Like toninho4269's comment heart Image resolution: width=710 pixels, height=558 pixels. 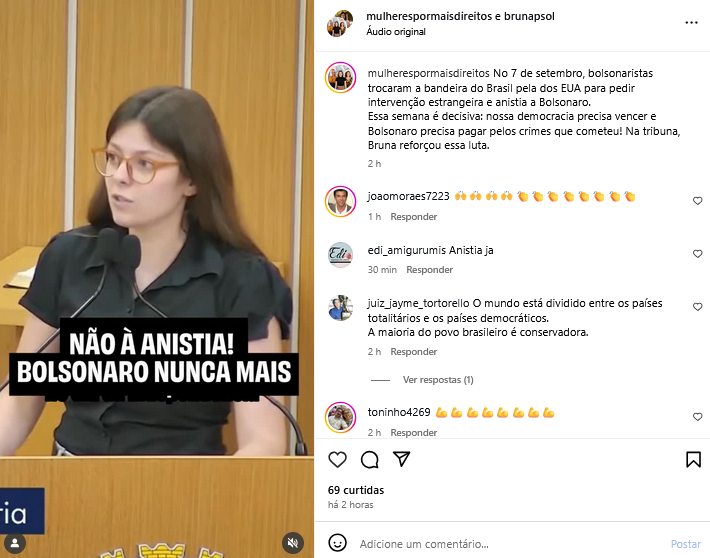click(x=697, y=417)
